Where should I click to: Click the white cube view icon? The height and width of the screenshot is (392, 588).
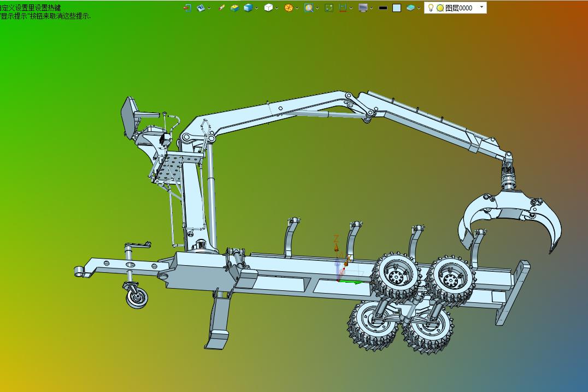click(x=268, y=8)
